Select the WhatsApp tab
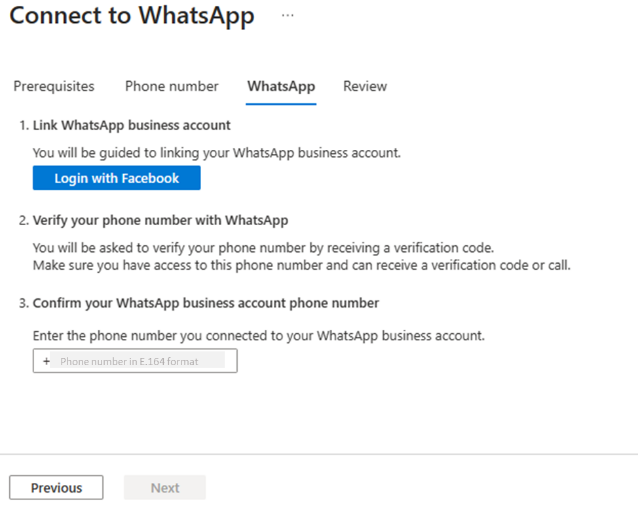 click(281, 86)
